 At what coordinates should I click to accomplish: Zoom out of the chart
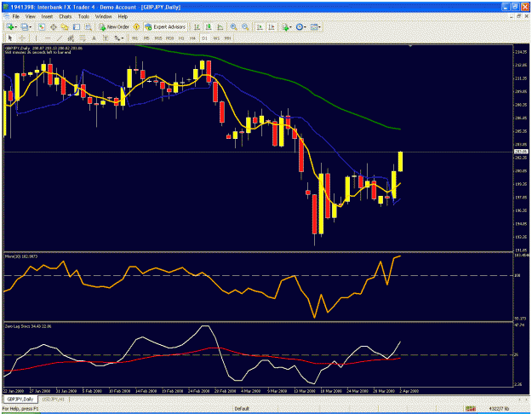click(x=245, y=26)
